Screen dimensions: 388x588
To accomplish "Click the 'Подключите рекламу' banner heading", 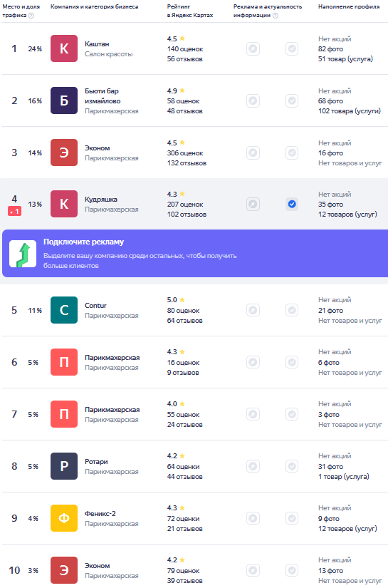I will pyautogui.click(x=83, y=242).
